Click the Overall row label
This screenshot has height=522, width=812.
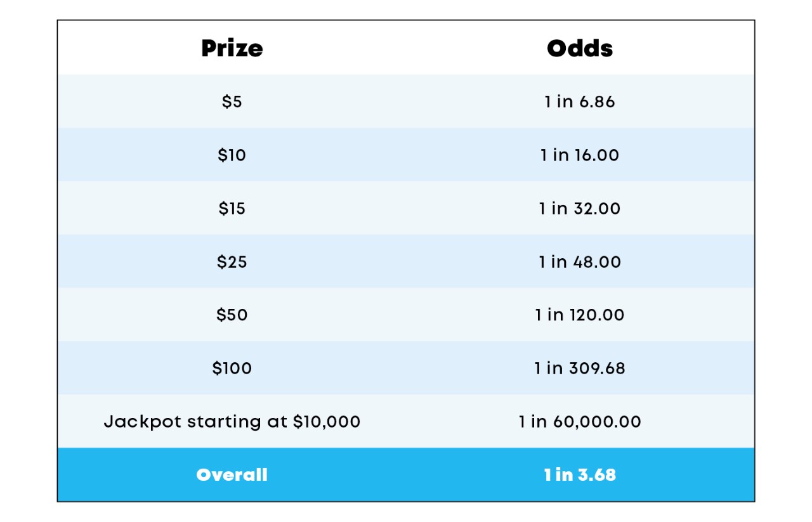(232, 474)
